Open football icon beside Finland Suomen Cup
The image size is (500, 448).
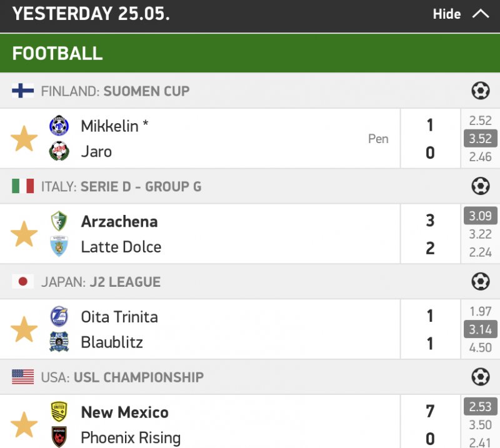coord(480,91)
